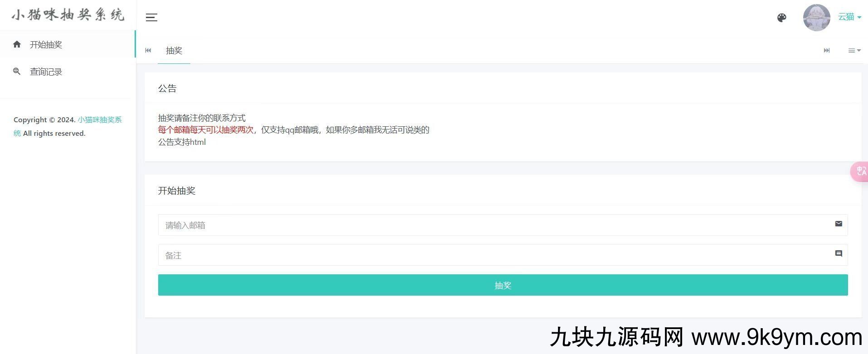Switch to the 抽奖 tab

pyautogui.click(x=174, y=51)
